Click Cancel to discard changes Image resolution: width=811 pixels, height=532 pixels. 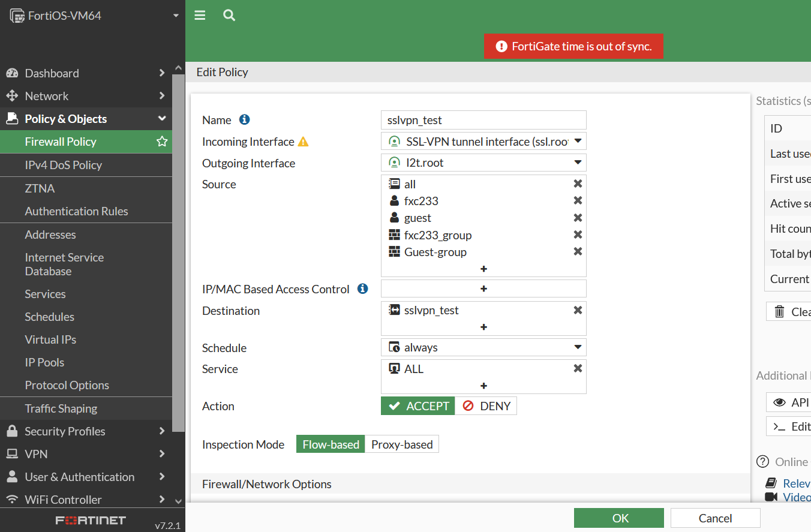[715, 518]
